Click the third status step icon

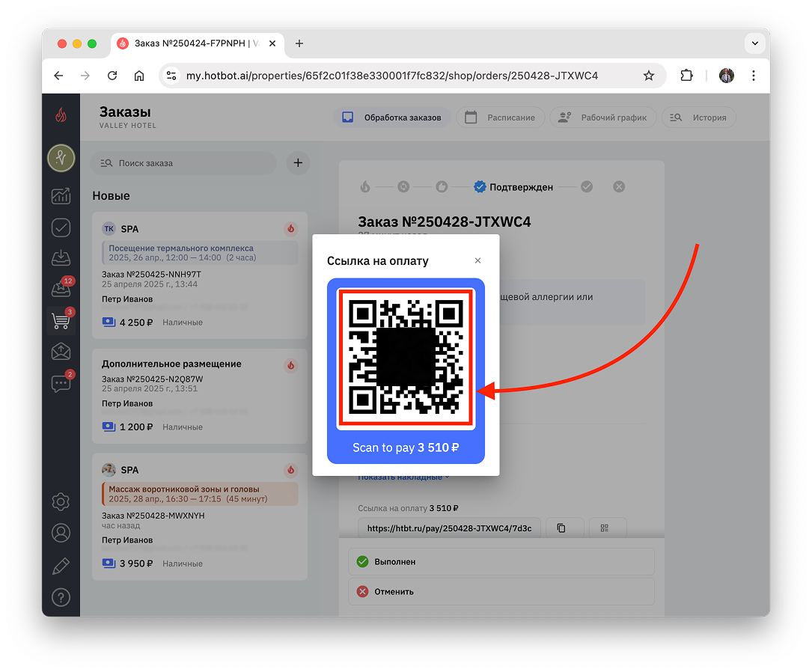pyautogui.click(x=442, y=186)
